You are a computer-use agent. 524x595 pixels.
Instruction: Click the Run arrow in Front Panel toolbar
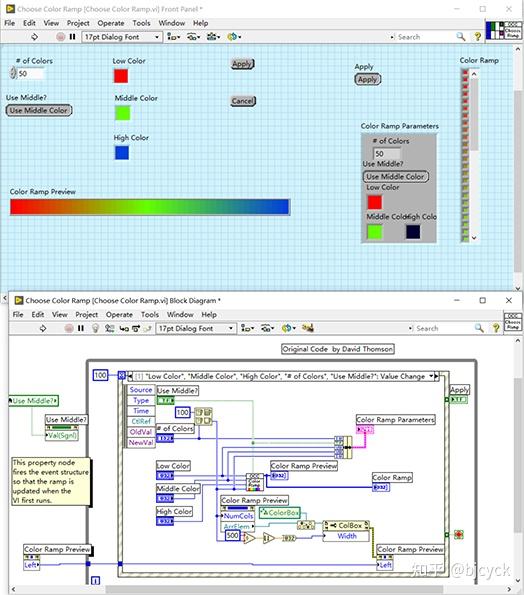point(35,37)
